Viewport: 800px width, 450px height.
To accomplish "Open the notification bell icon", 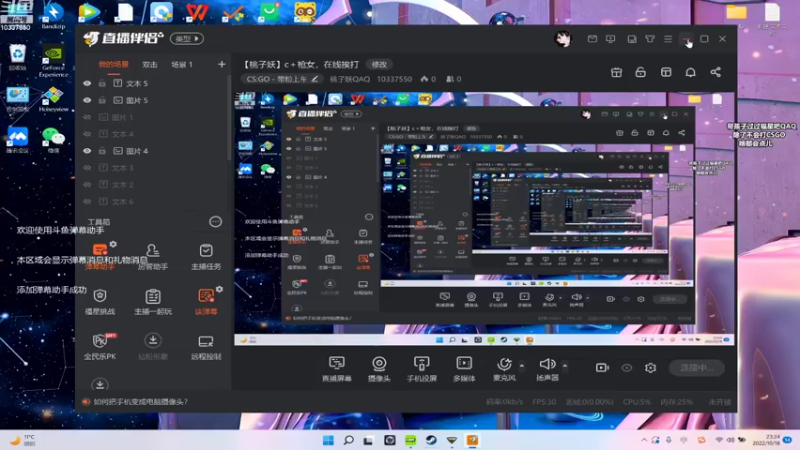I will [x=690, y=72].
